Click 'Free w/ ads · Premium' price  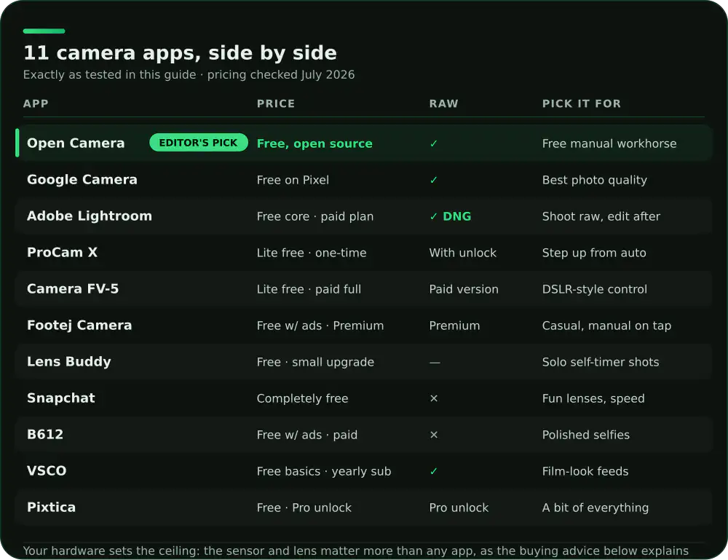[320, 326]
